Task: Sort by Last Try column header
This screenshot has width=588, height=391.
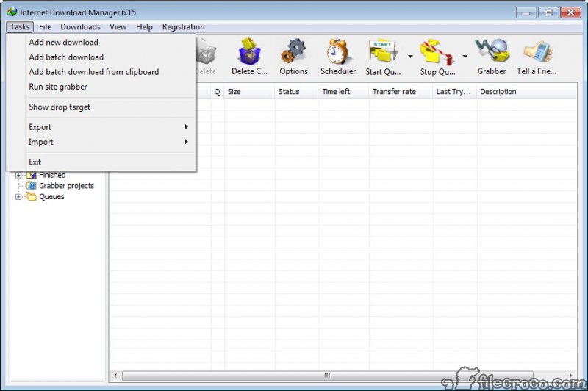Action: tap(455, 91)
